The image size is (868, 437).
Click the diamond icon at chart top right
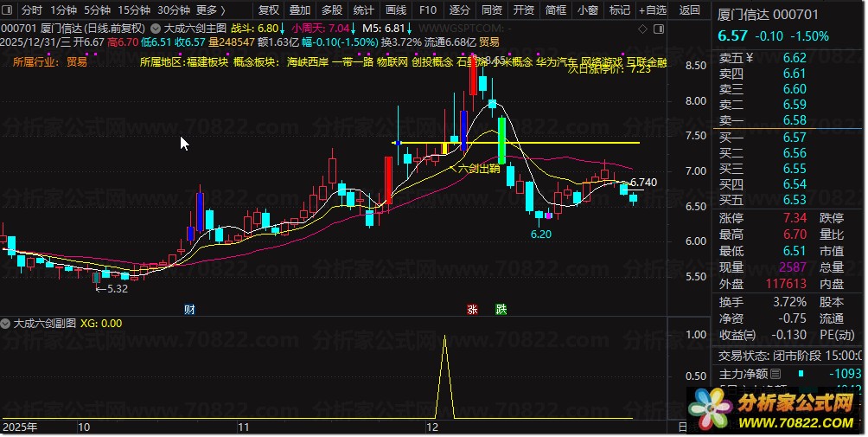click(642, 29)
